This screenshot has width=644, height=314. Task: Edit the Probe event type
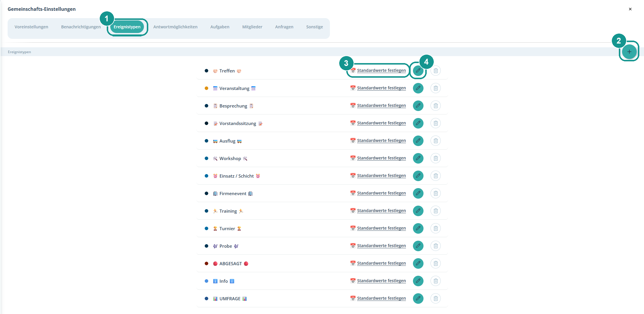pyautogui.click(x=418, y=246)
